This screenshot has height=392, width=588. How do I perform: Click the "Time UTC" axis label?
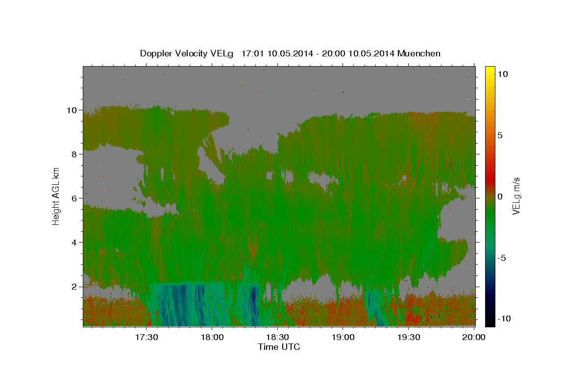279,347
